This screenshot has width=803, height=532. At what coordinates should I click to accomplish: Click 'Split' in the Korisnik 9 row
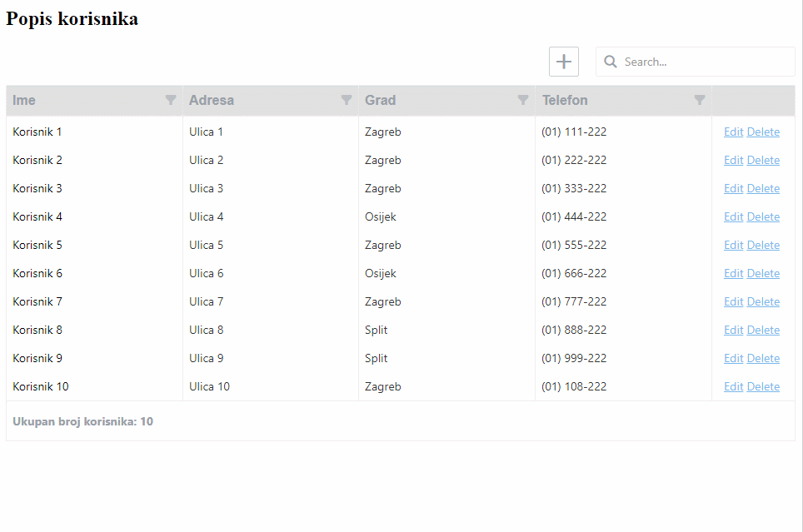[376, 359]
